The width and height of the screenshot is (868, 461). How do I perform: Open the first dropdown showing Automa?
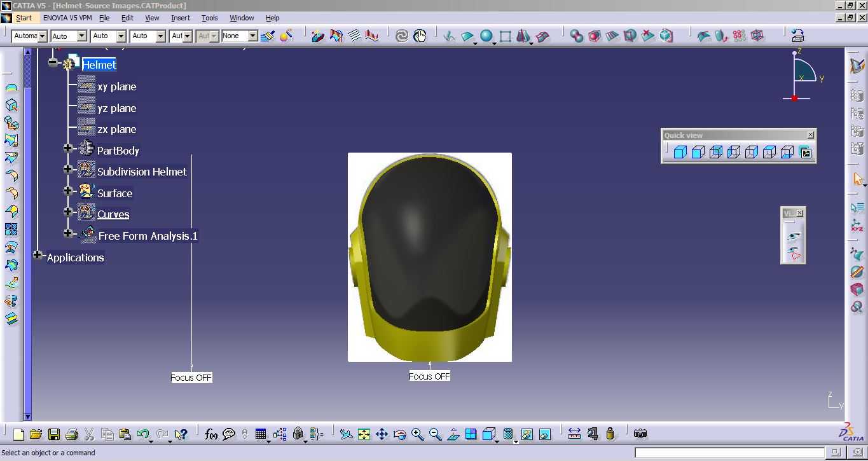pyautogui.click(x=29, y=36)
